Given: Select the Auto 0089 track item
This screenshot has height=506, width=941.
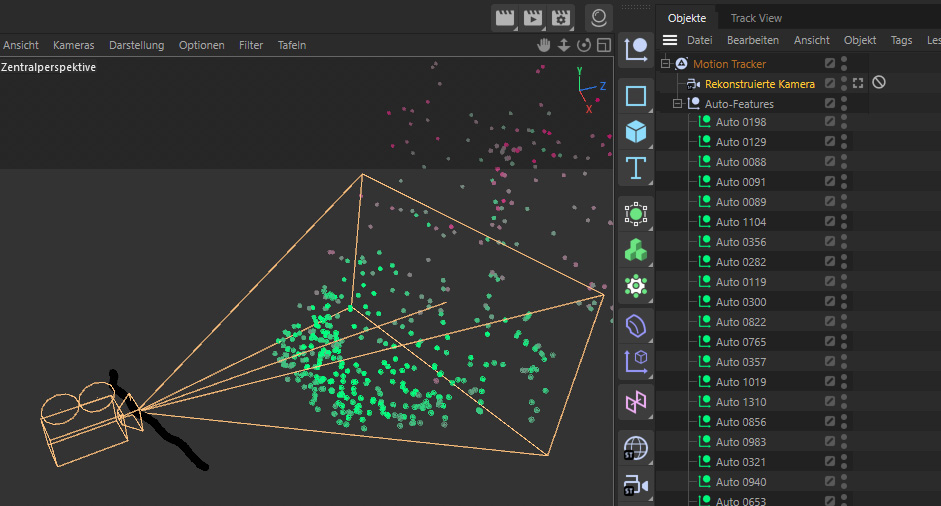Looking at the screenshot, I should tap(741, 202).
